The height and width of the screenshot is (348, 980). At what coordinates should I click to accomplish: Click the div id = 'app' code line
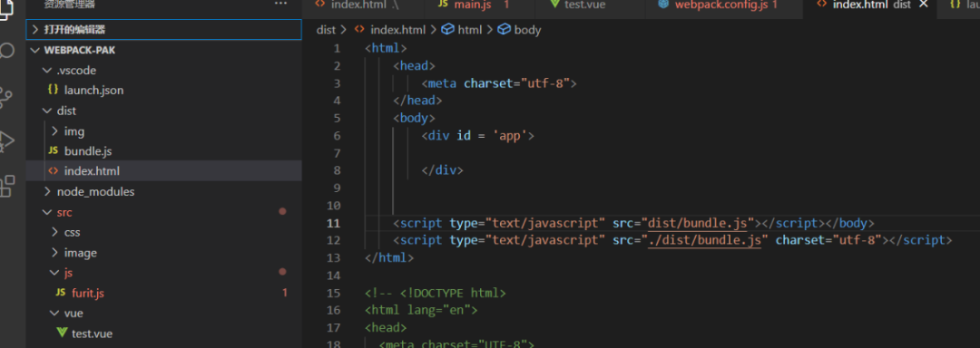tap(477, 136)
